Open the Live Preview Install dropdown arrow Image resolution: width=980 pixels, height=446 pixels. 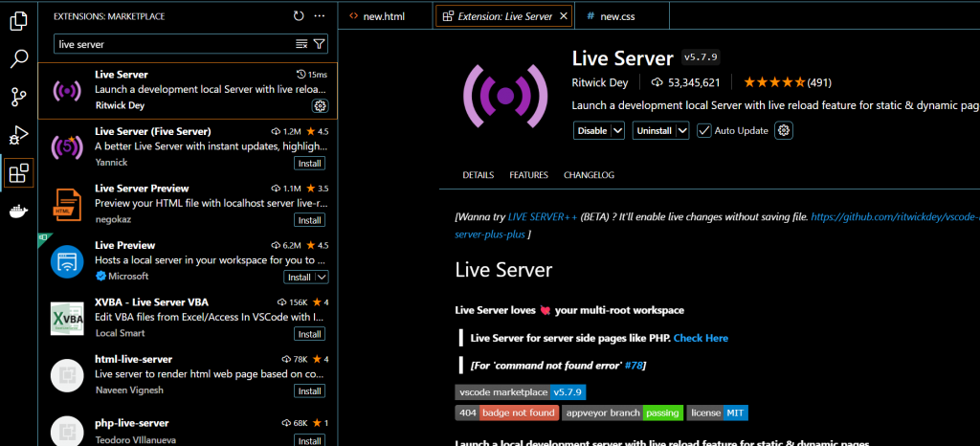[322, 277]
